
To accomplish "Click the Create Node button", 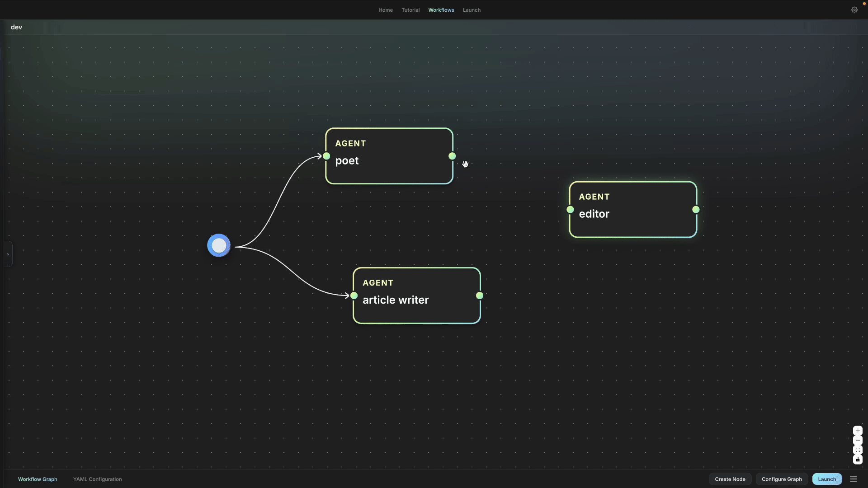I will click(x=730, y=479).
